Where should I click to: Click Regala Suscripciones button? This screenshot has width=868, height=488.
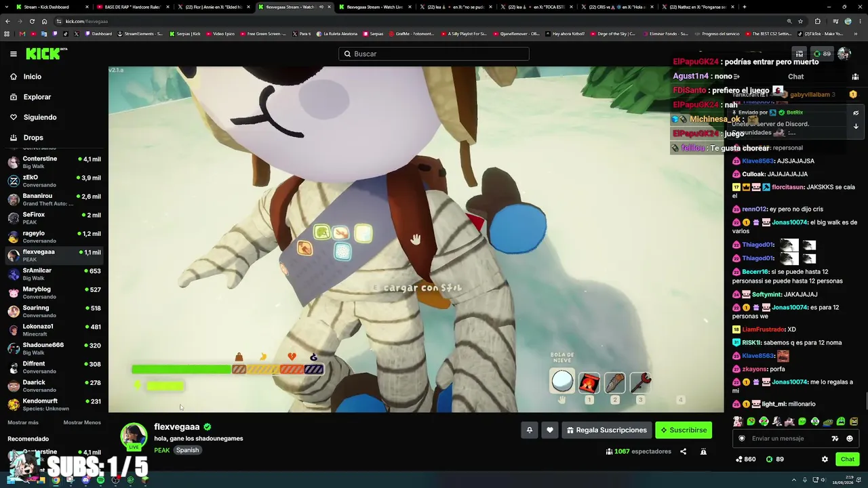click(x=607, y=430)
